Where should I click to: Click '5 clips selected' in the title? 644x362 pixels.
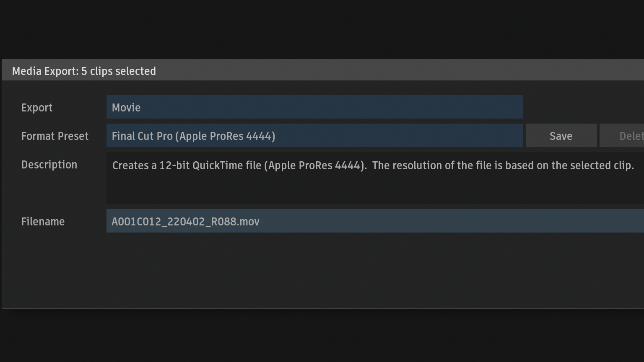point(119,71)
